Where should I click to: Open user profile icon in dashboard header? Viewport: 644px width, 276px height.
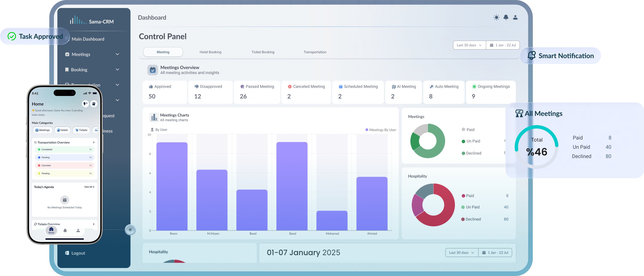click(515, 17)
